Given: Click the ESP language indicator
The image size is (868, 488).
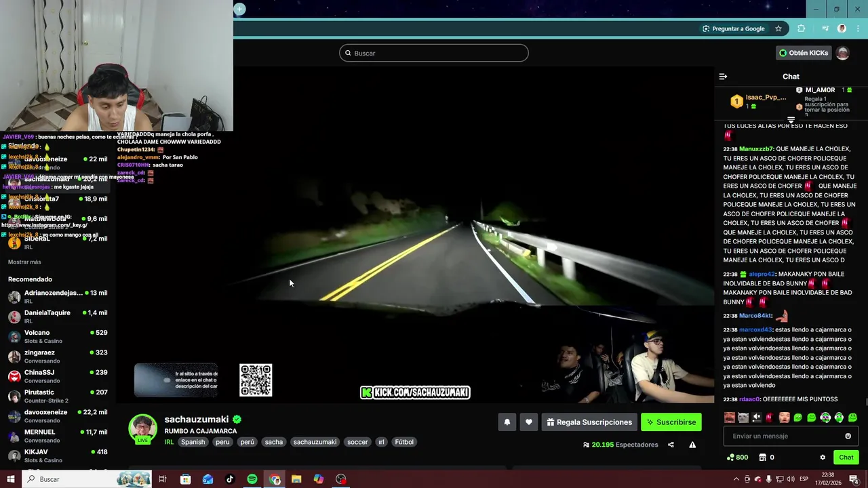Looking at the screenshot, I should 804,479.
